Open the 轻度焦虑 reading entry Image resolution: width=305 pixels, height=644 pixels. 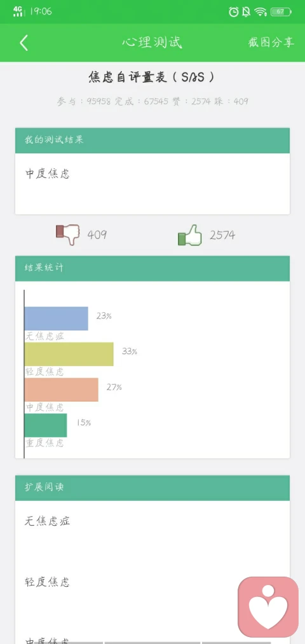coord(47,582)
